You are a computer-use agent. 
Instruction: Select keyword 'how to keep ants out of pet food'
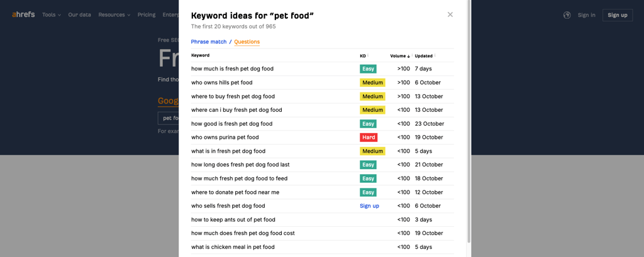[233, 220]
